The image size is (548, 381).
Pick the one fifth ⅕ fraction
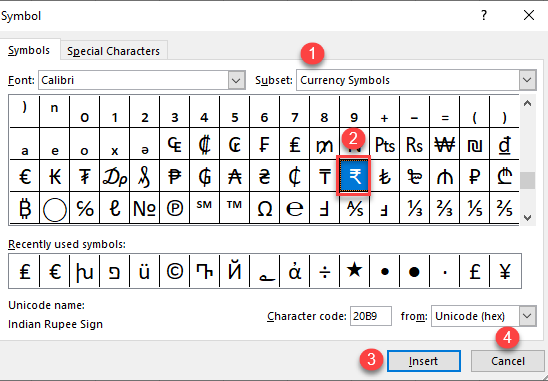[475, 208]
